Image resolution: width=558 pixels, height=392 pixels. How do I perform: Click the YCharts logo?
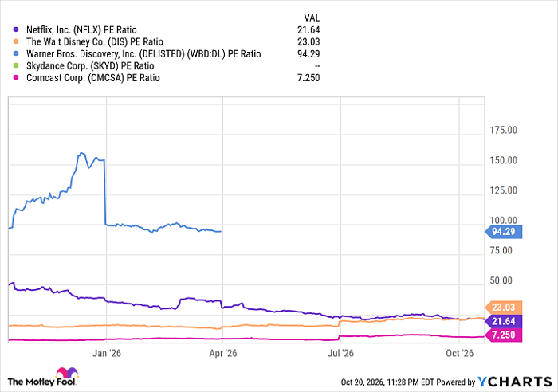(515, 382)
